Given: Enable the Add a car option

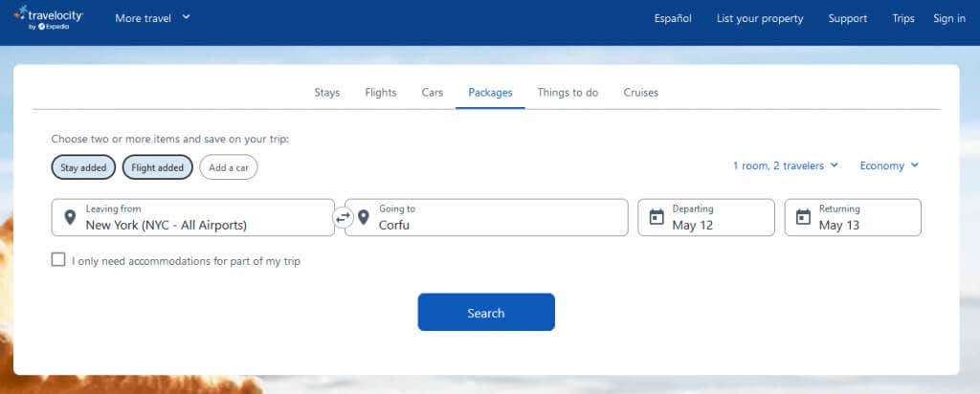Looking at the screenshot, I should 229,167.
